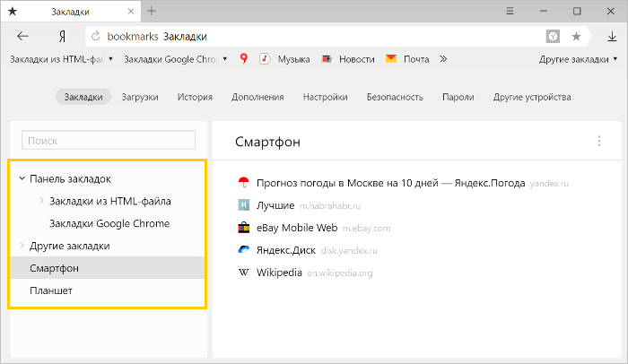628x364 pixels.
Task: Click the Yandex Maps pin bookmark icon
Action: click(243, 59)
